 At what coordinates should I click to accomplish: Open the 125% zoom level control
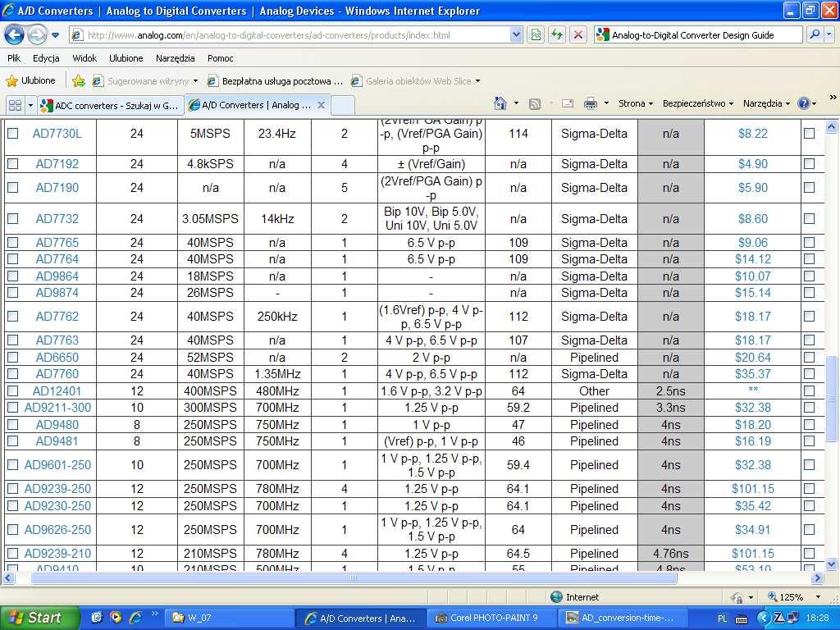tap(794, 597)
